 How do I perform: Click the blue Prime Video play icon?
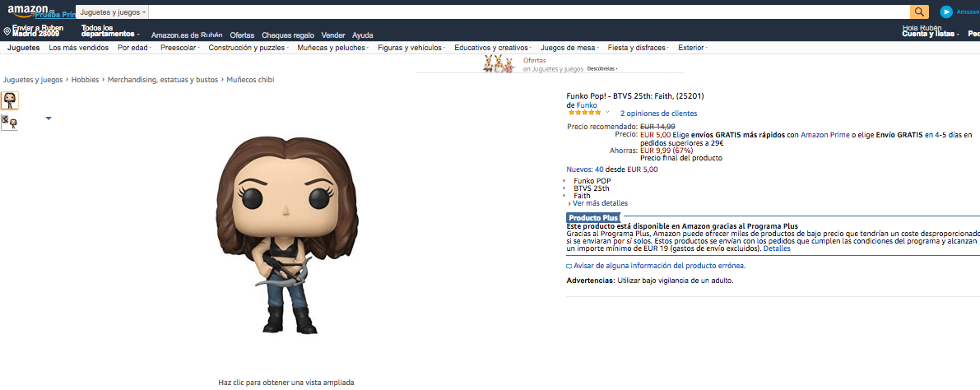point(946,12)
